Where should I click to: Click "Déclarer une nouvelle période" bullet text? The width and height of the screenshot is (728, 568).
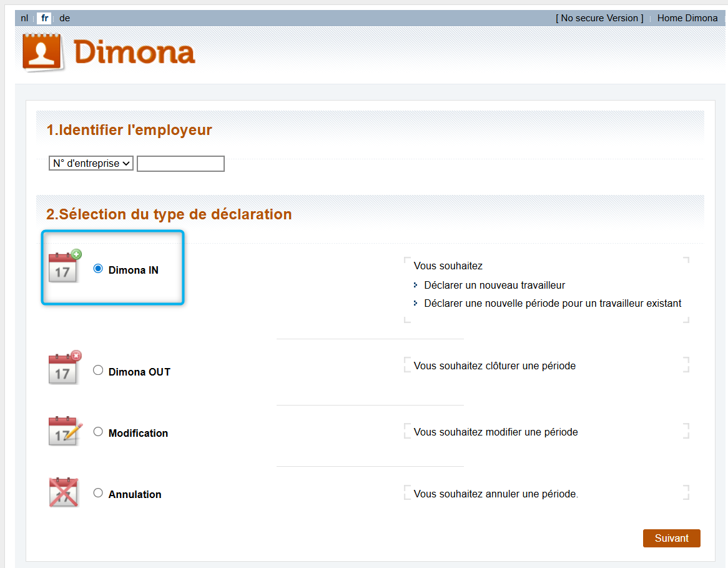(x=553, y=304)
